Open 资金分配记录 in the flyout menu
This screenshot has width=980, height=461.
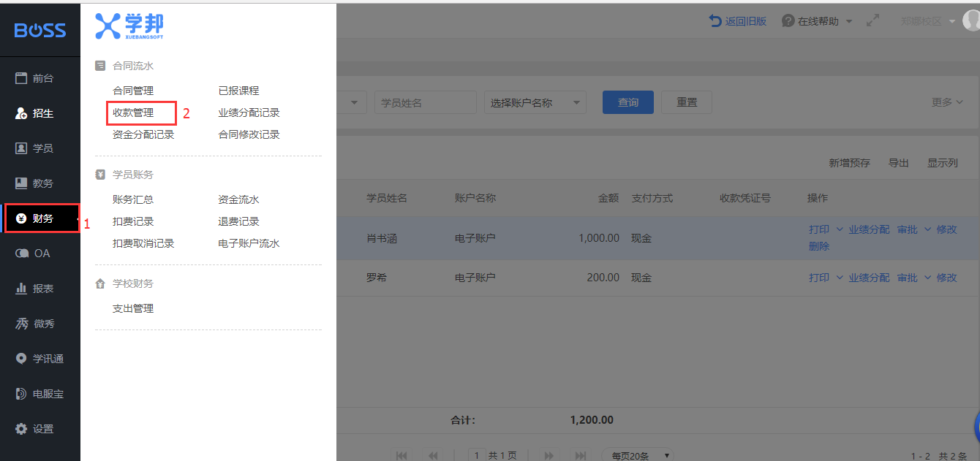[x=143, y=134]
